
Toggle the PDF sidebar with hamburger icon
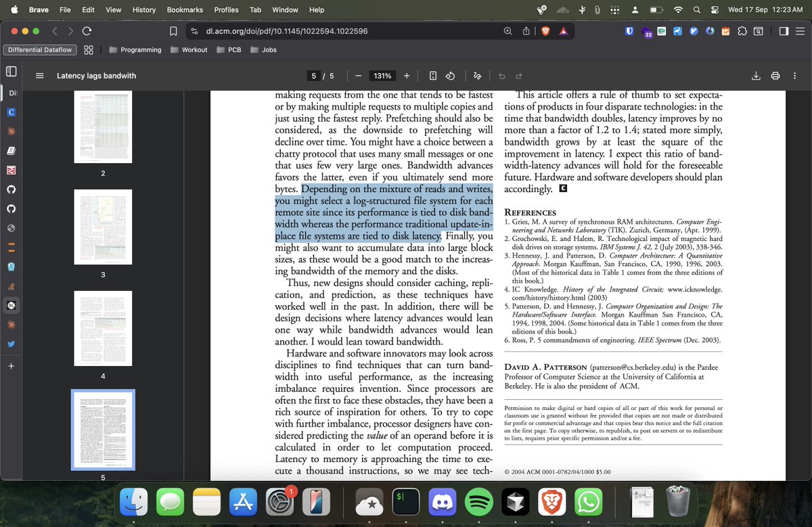click(39, 76)
